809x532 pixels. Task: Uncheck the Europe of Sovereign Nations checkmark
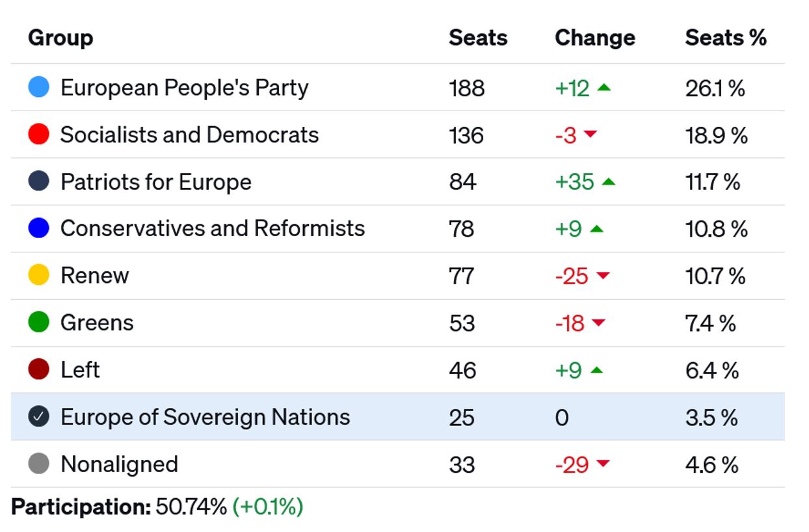pyautogui.click(x=39, y=417)
